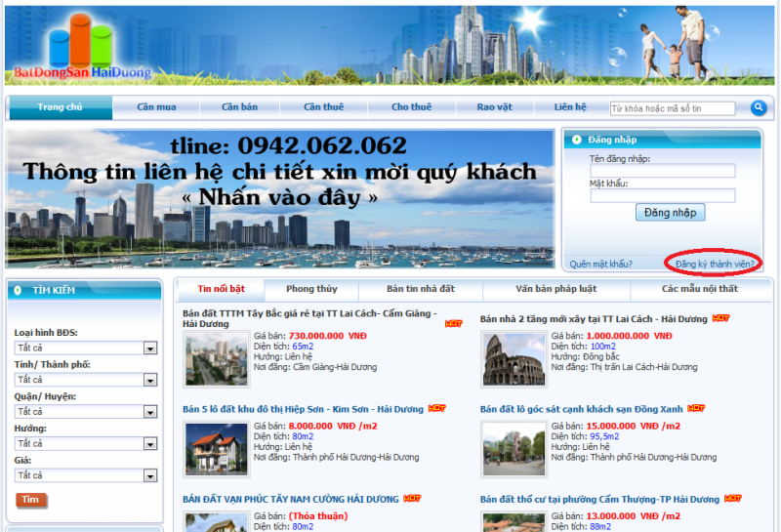Click the Đăng ký thành viên? link
Image resolution: width=781 pixels, height=532 pixels.
pos(715,264)
